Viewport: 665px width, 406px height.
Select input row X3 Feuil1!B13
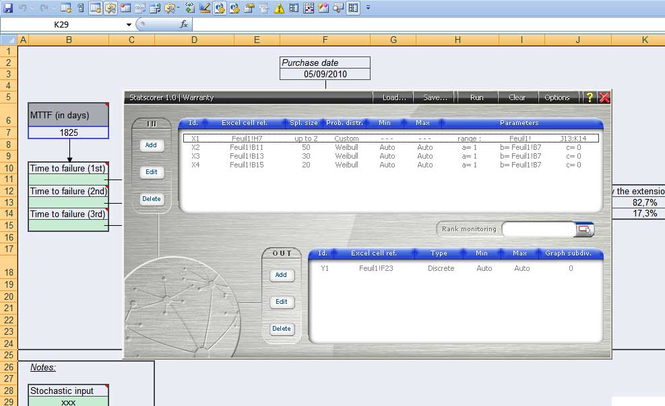[x=391, y=156]
